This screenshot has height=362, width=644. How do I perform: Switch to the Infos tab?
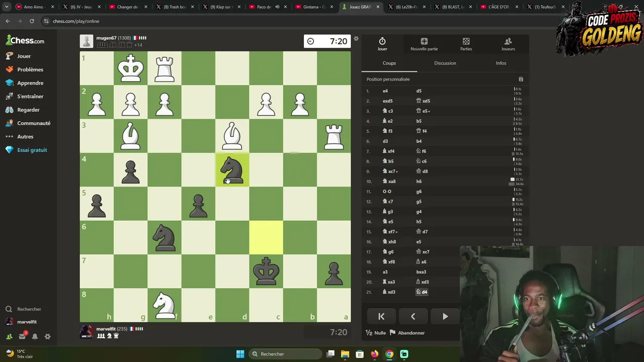pos(501,63)
